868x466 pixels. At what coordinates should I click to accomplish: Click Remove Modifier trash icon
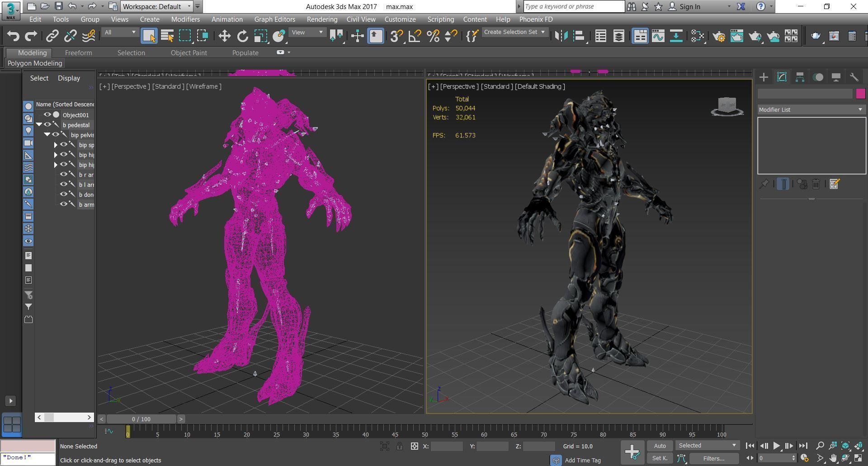click(816, 184)
